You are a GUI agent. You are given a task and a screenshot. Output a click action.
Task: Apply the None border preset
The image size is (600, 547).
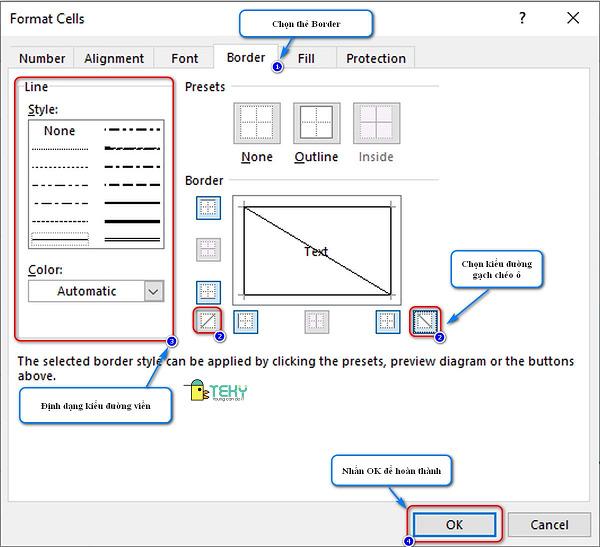click(x=257, y=123)
